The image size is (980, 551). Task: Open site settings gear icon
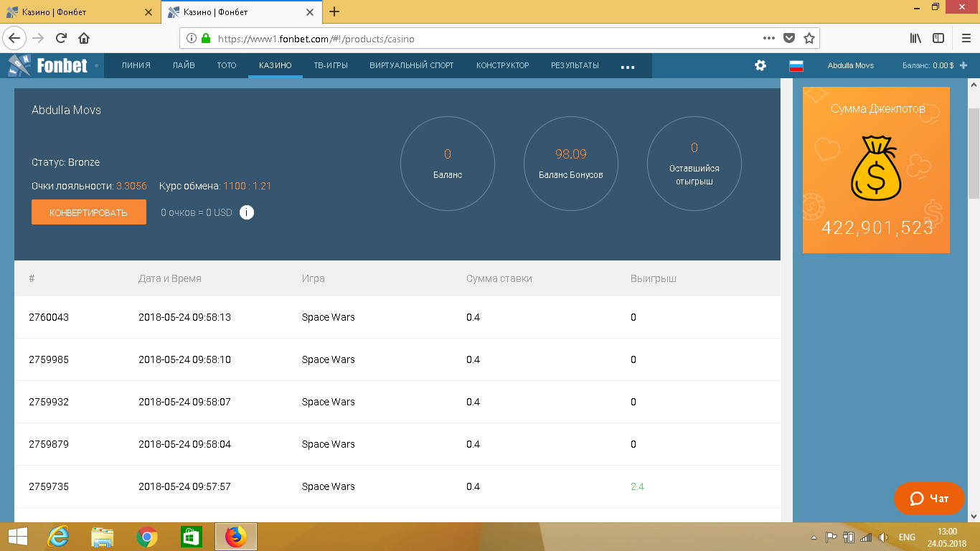(760, 65)
